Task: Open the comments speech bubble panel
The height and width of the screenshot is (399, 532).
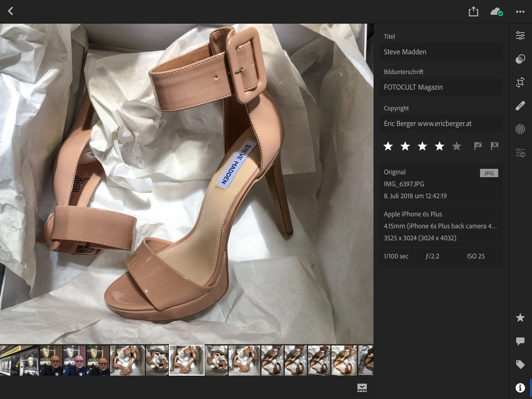Action: coord(520,341)
